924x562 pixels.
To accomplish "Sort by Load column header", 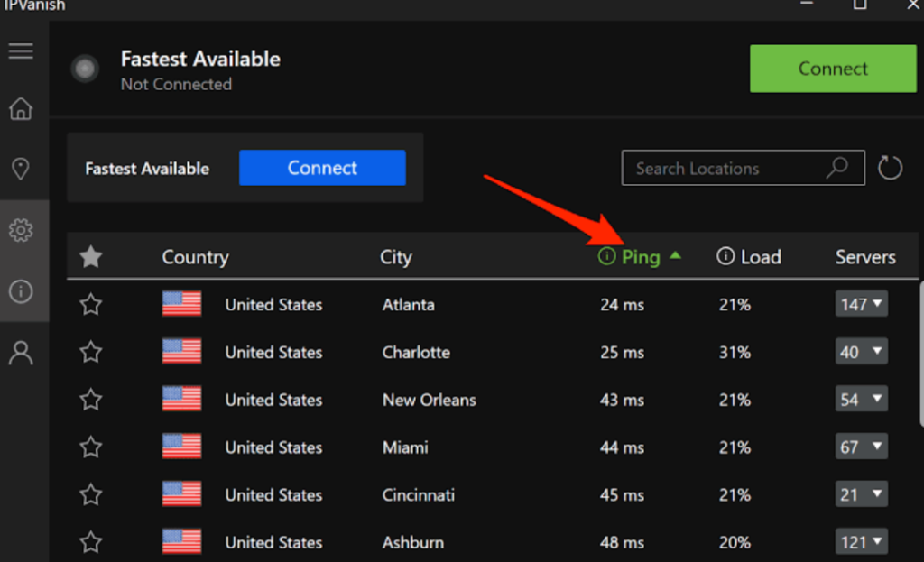I will pos(761,257).
